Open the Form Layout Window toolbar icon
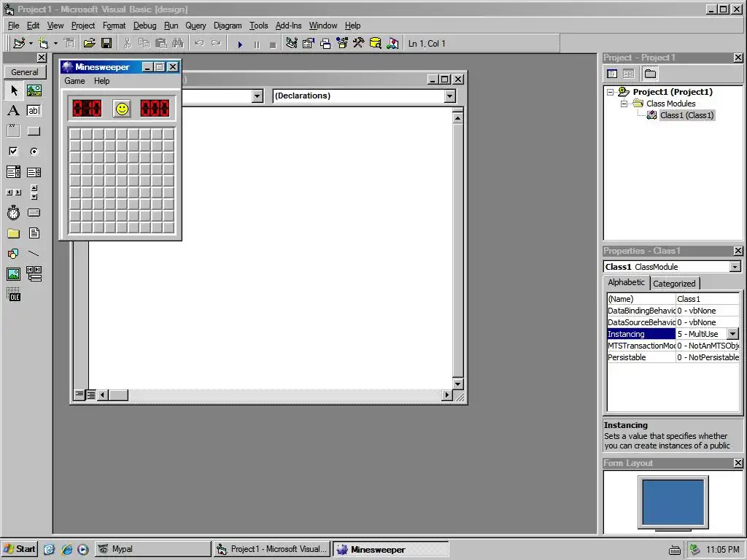747x560 pixels. coord(325,43)
